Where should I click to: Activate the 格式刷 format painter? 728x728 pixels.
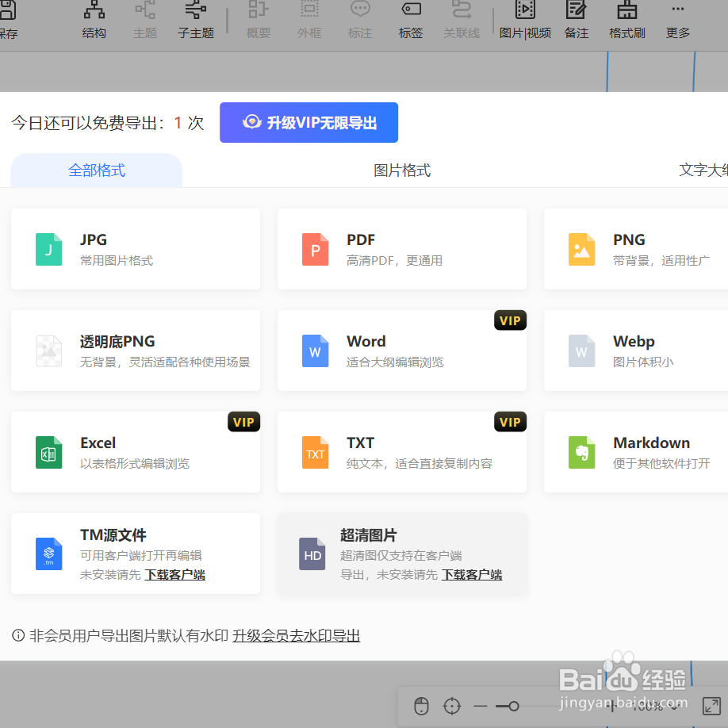[626, 20]
